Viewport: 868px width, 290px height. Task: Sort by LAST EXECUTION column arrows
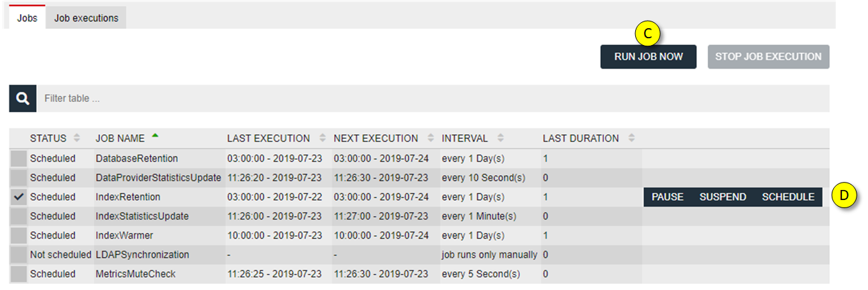tap(323, 138)
